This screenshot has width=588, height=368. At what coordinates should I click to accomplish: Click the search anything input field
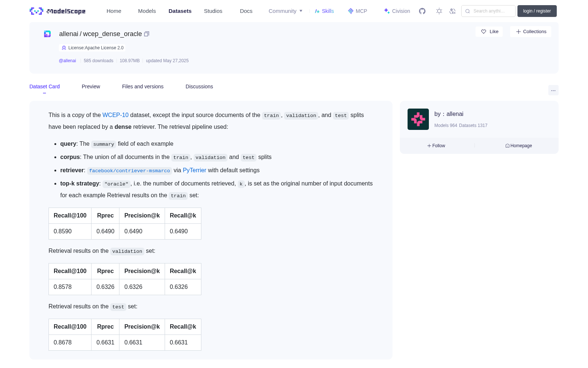[x=488, y=11]
